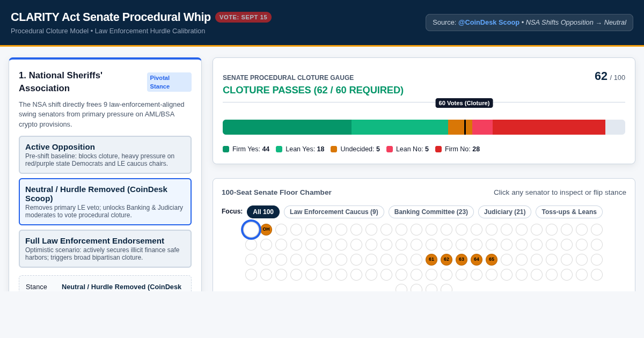Viewport: 644px width, 338px height.
Task: Click the Lean No legend swatch
Action: tap(390, 149)
